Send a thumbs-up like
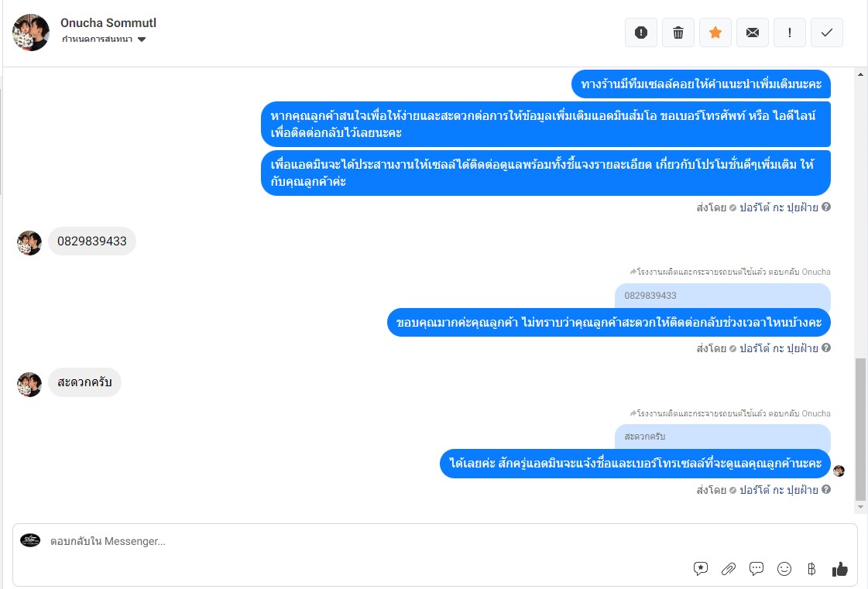 [x=840, y=569]
